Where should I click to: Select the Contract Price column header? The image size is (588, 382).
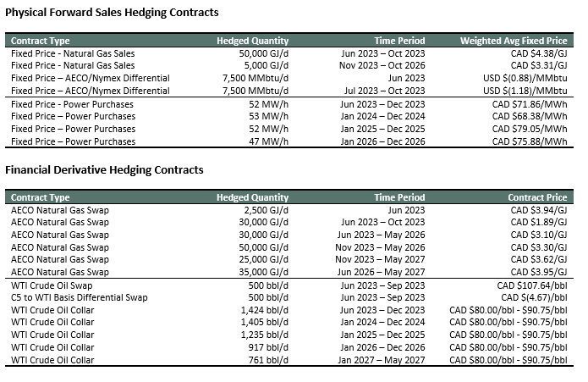click(537, 197)
